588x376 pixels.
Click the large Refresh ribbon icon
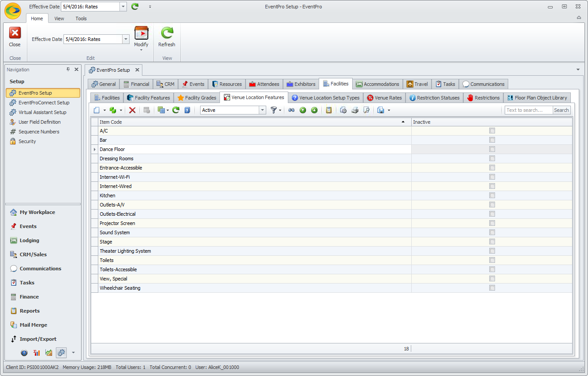pyautogui.click(x=167, y=33)
